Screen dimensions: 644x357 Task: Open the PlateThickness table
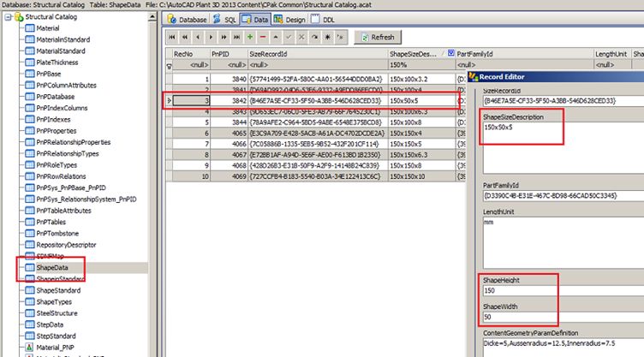click(x=57, y=62)
